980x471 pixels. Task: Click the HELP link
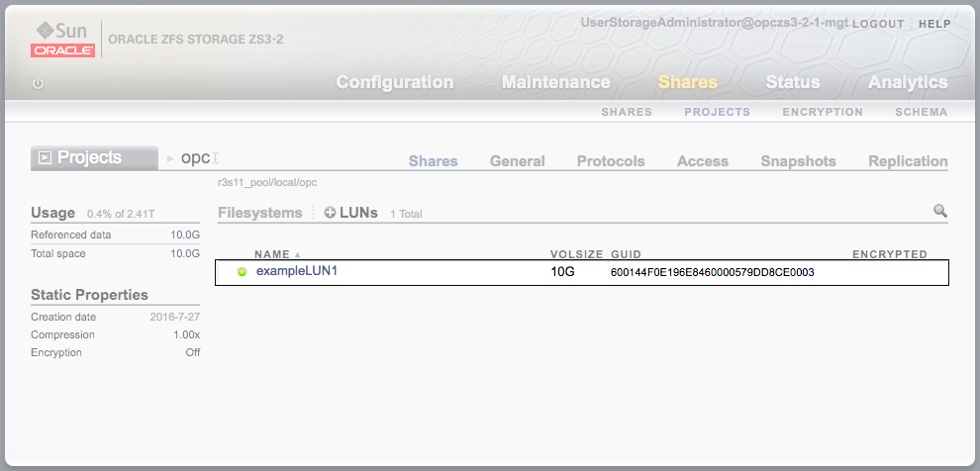pos(935,24)
